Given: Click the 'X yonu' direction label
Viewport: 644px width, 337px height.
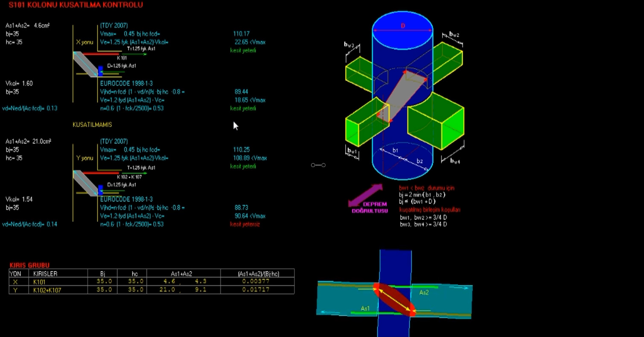Looking at the screenshot, I should tap(85, 42).
